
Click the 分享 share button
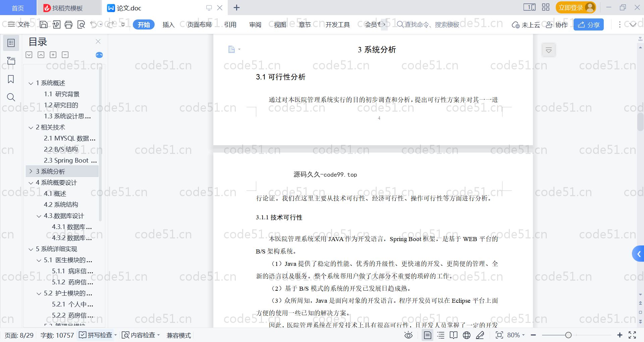pos(588,24)
